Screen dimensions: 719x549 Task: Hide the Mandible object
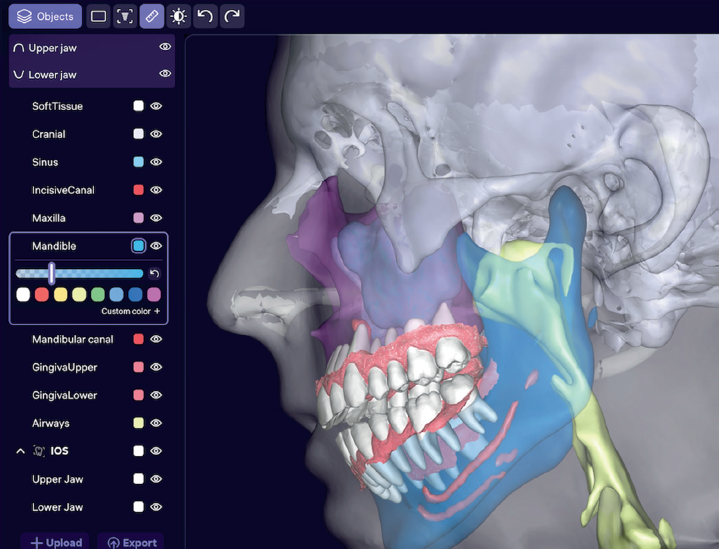(x=156, y=246)
